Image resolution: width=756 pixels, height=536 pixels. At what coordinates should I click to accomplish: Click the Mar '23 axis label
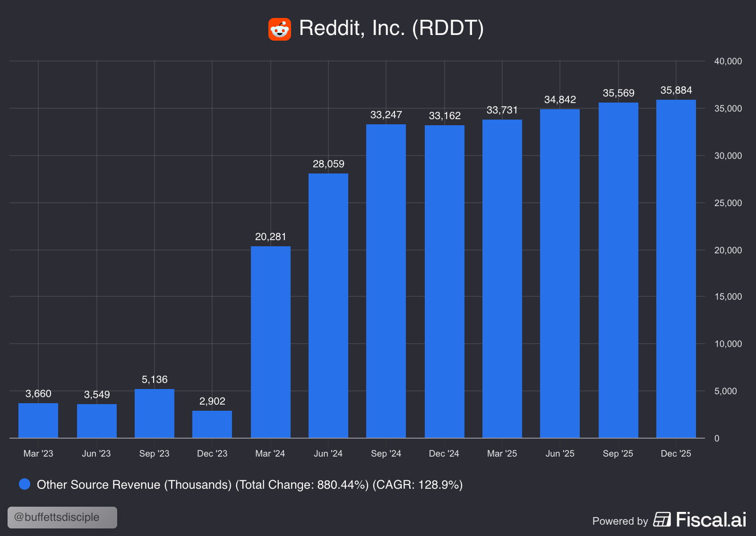click(x=38, y=453)
